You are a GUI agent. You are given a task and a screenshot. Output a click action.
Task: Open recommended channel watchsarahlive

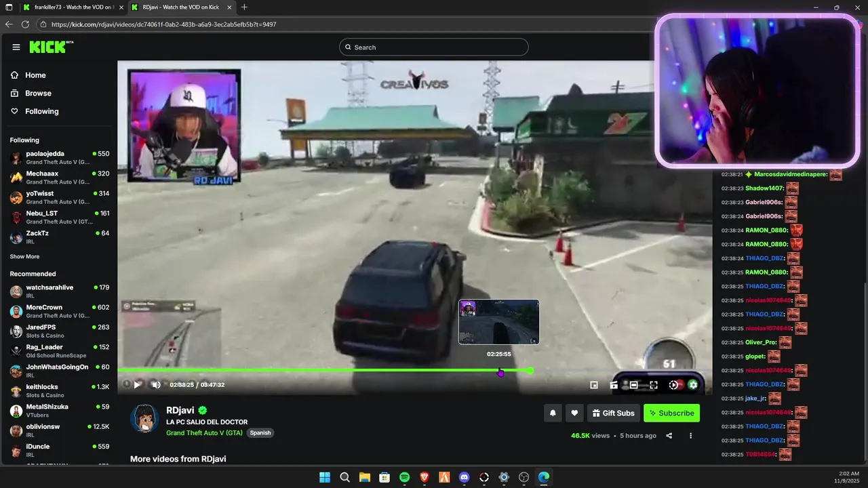pyautogui.click(x=60, y=291)
